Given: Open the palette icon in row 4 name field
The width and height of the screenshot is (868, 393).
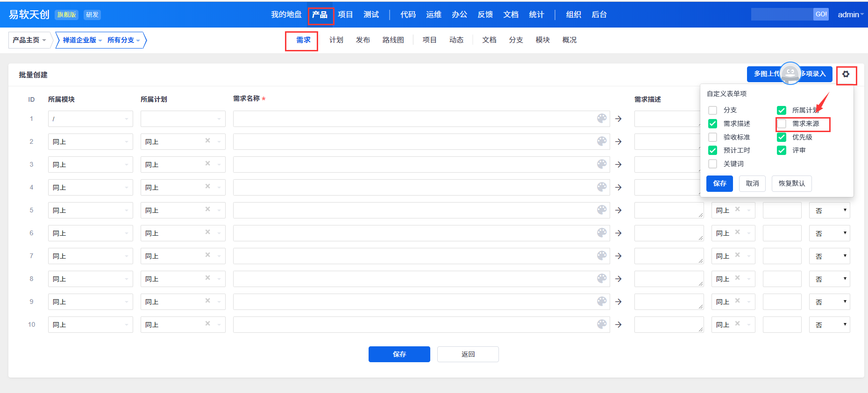Looking at the screenshot, I should (602, 187).
